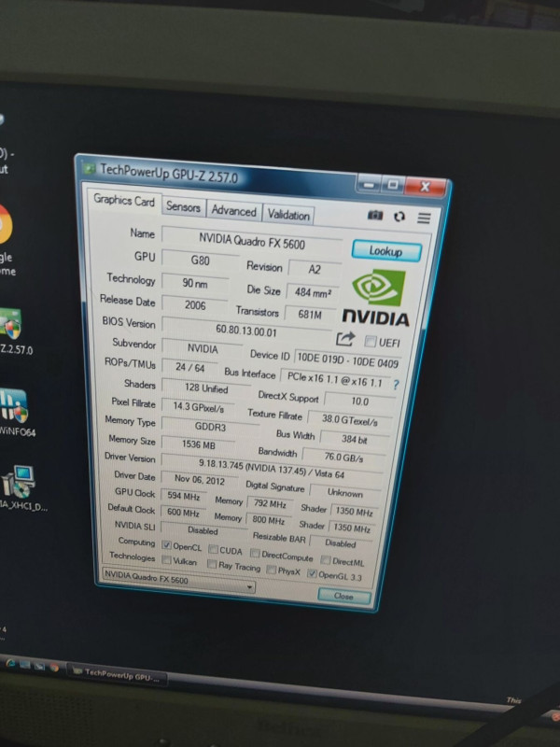Click the Lookup button
The height and width of the screenshot is (747, 560).
coord(386,250)
